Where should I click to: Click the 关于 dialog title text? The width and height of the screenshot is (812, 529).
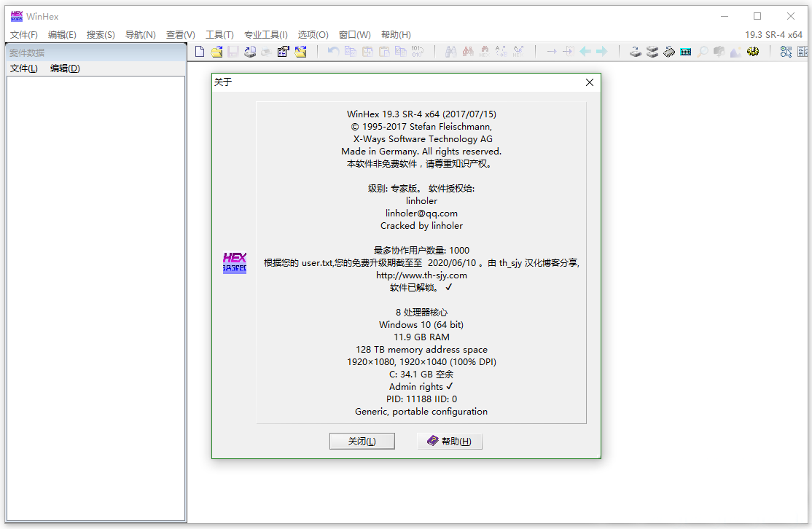coord(223,82)
